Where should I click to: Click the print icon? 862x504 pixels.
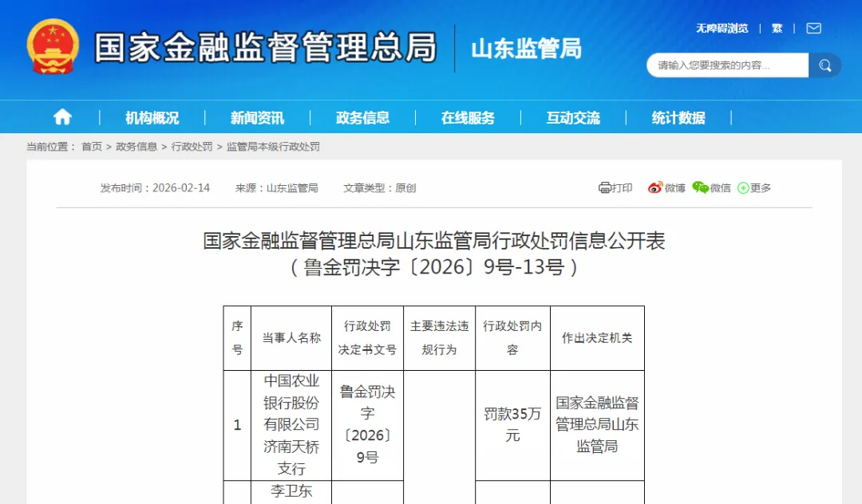605,187
